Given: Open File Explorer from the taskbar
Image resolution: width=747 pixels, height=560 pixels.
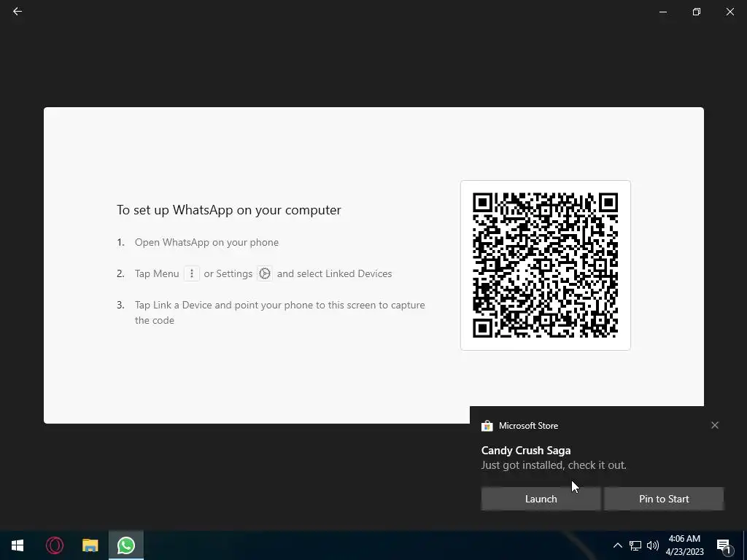Looking at the screenshot, I should click(x=90, y=545).
